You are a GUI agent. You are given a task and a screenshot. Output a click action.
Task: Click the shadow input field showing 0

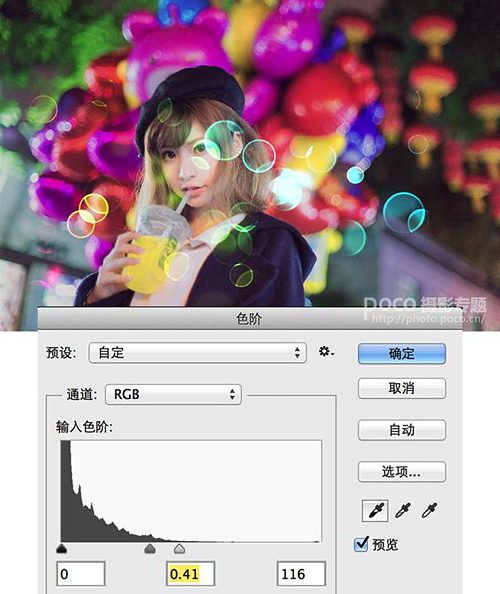(x=81, y=574)
